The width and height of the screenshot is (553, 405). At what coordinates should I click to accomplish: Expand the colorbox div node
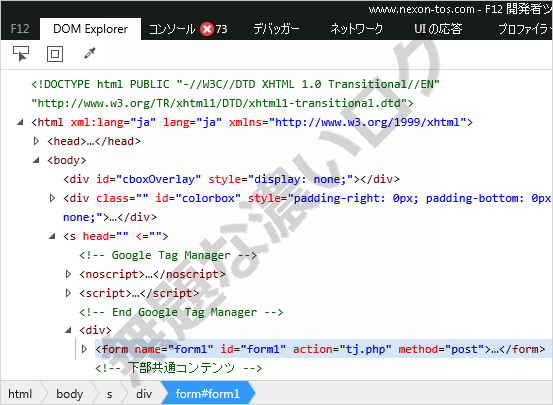(52, 198)
